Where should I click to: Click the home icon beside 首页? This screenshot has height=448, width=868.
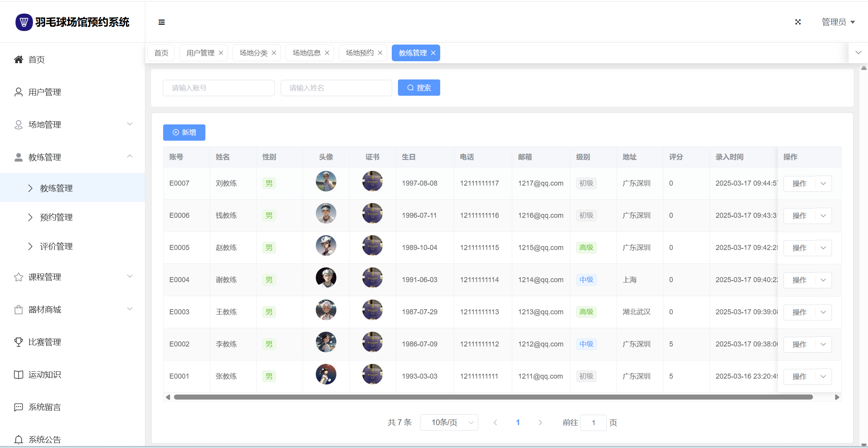point(18,59)
